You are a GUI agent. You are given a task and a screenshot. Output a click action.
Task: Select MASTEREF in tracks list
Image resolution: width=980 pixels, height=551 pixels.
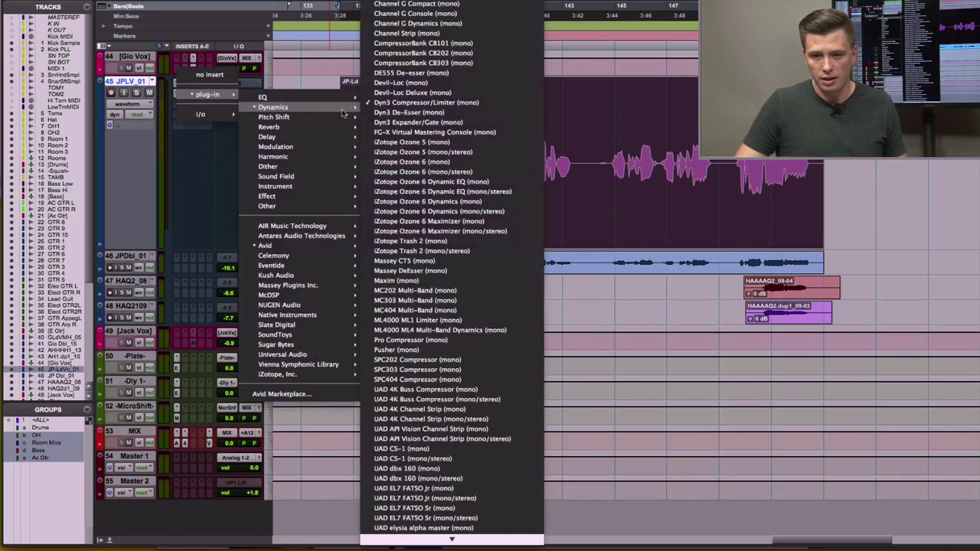pyautogui.click(x=63, y=18)
